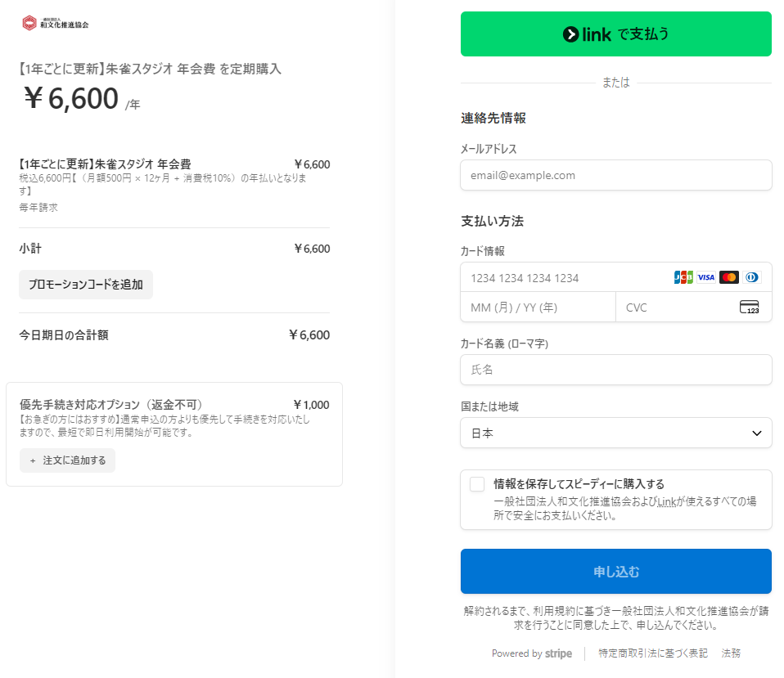Viewport: 784px width, 678px height.
Task: Focus the メールアドレス email field
Action: pyautogui.click(x=615, y=175)
